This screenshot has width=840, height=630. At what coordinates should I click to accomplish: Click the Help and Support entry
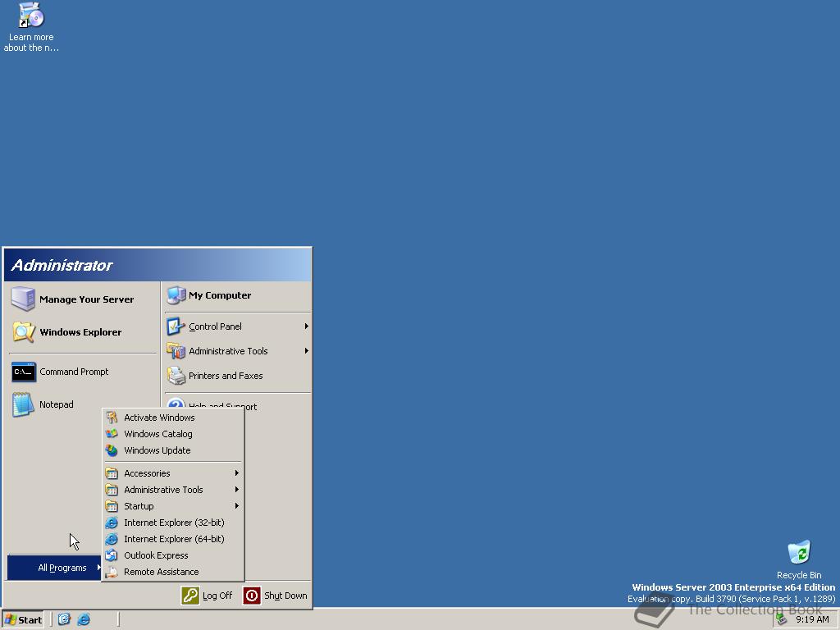(222, 406)
